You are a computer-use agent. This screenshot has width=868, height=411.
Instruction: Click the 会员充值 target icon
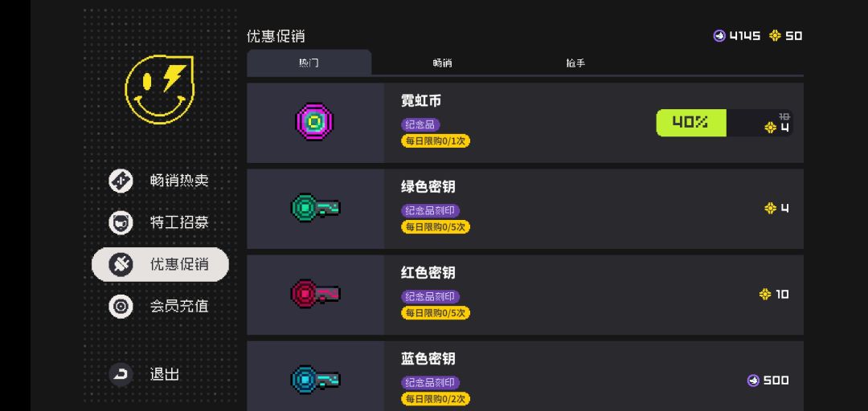click(x=121, y=306)
